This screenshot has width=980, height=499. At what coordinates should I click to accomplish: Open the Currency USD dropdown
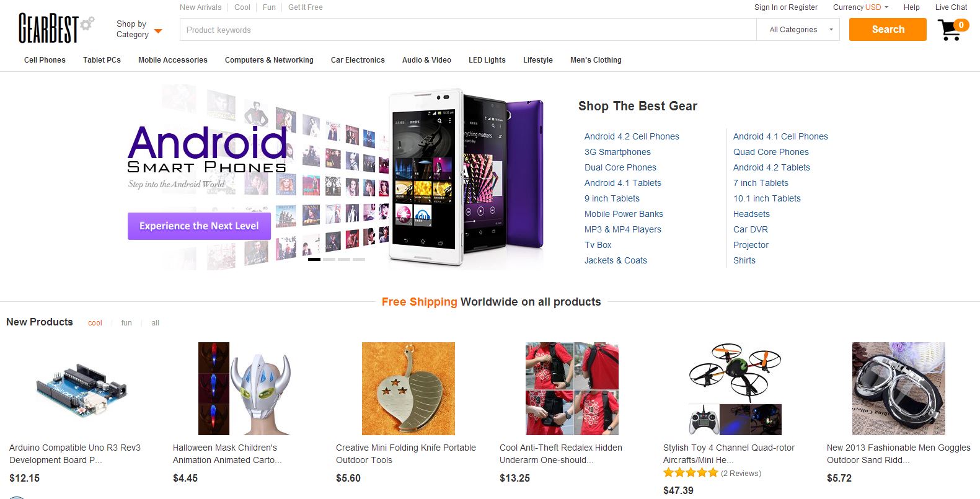(x=860, y=7)
